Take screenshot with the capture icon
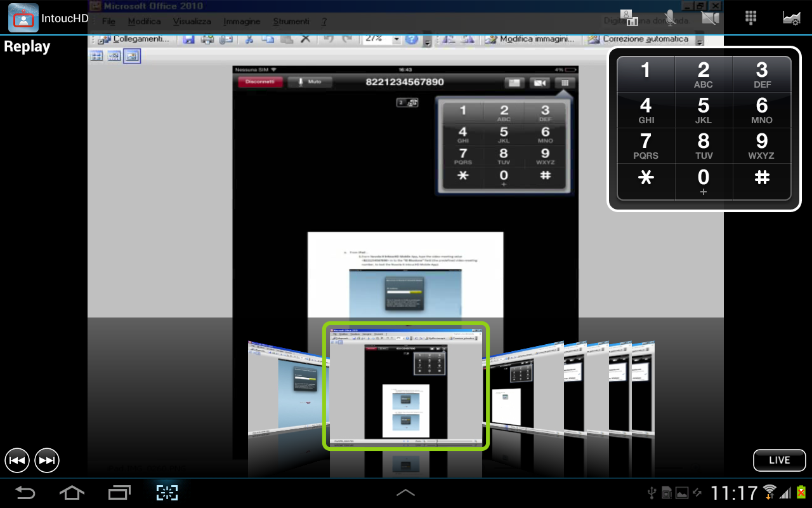This screenshot has width=812, height=508. click(167, 492)
